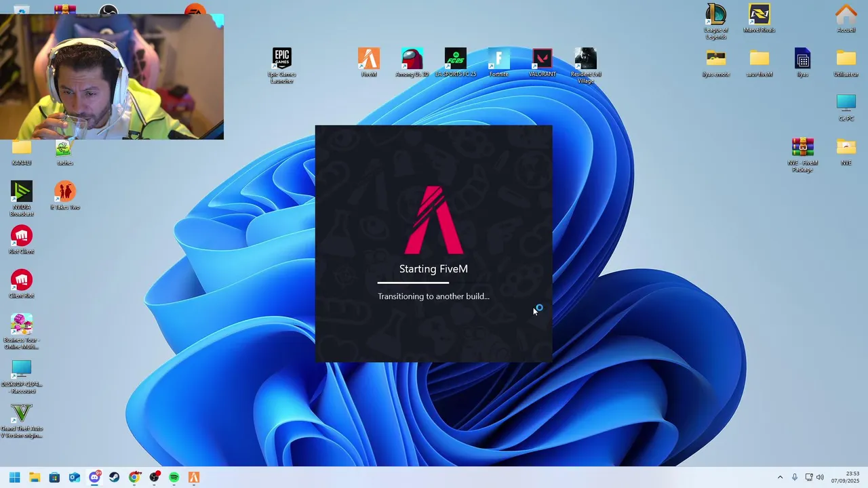The width and height of the screenshot is (868, 488).
Task: Open the taches desktop file
Action: tap(64, 152)
